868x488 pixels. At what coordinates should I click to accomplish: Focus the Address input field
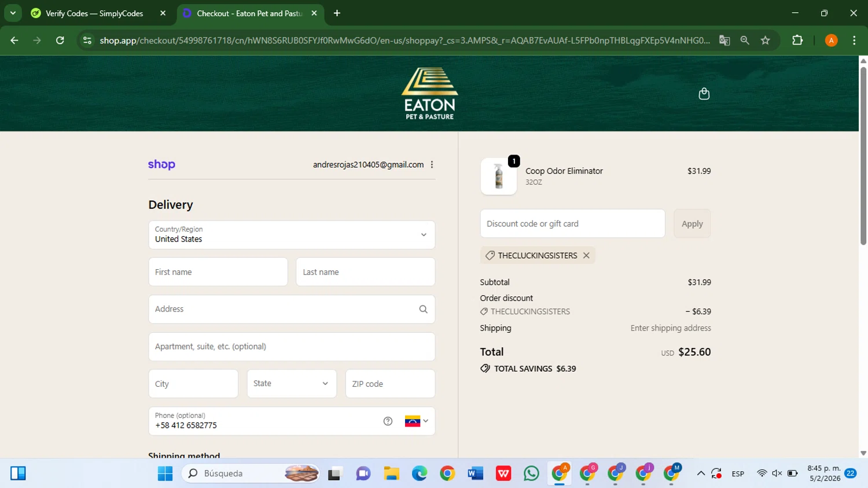[292, 309]
